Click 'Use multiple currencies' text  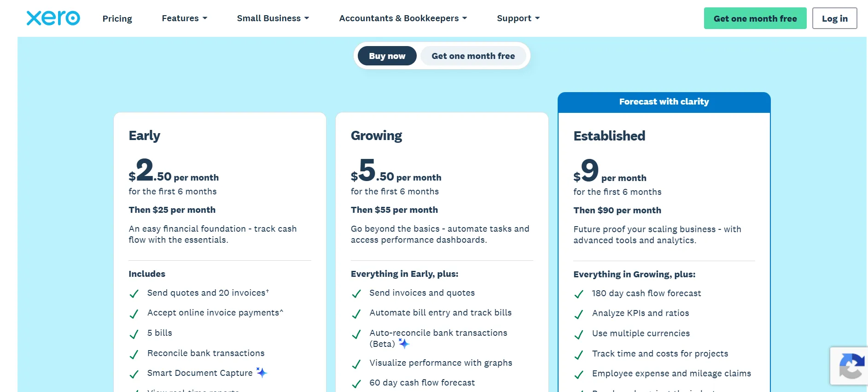coord(641,333)
